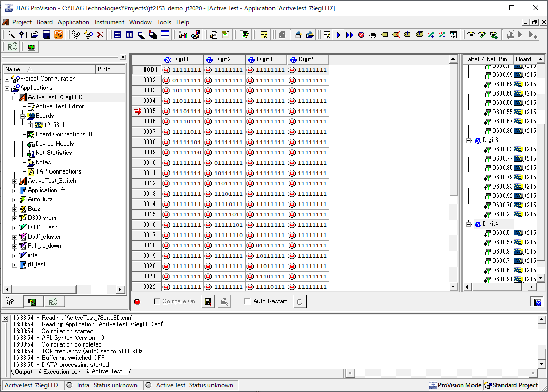548x392 pixels.
Task: Click the green arrow minus vector icon
Action: pos(442,35)
